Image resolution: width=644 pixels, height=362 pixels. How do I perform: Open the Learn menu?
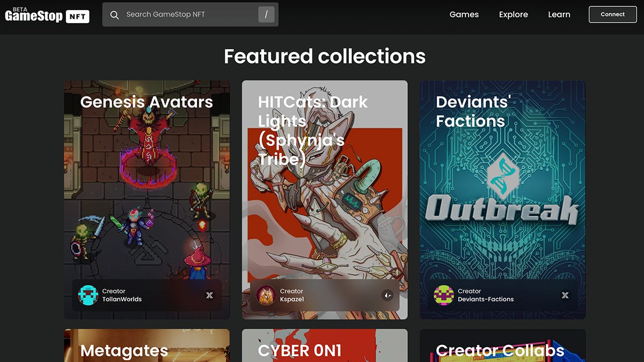(x=559, y=14)
